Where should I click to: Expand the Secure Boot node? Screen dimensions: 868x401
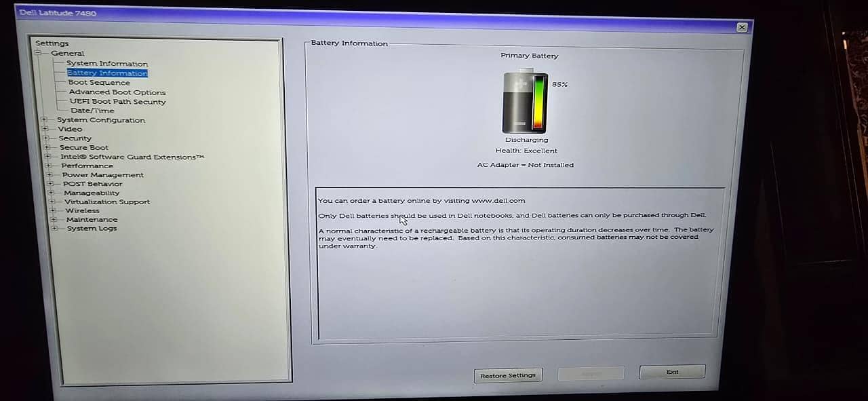pos(47,147)
